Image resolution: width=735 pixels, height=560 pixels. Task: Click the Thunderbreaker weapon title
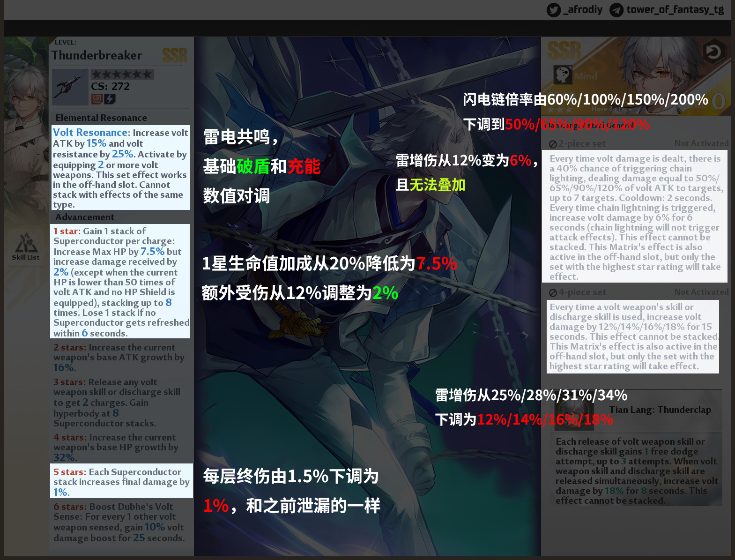click(97, 55)
